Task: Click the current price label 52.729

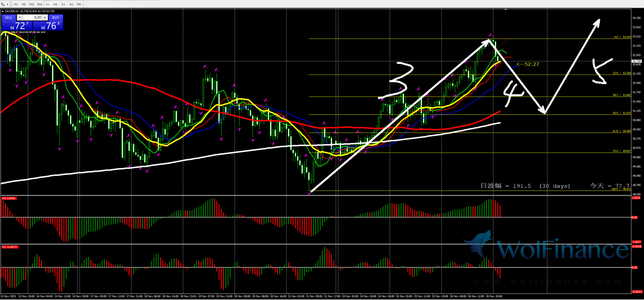Action: point(636,61)
